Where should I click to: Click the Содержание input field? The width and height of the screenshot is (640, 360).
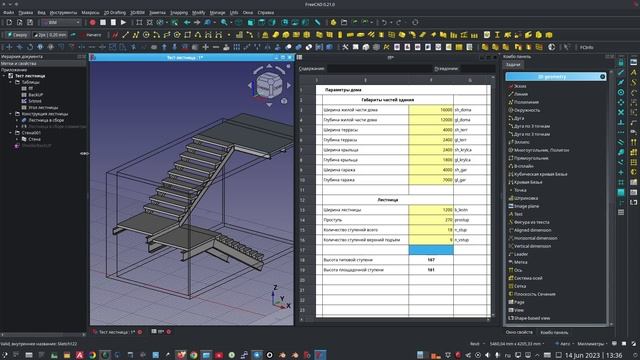pyautogui.click(x=380, y=69)
